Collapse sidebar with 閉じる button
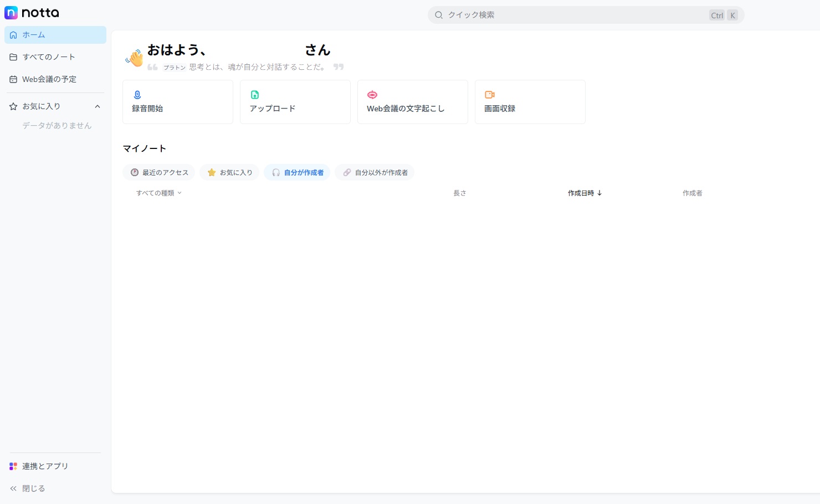 (x=28, y=488)
